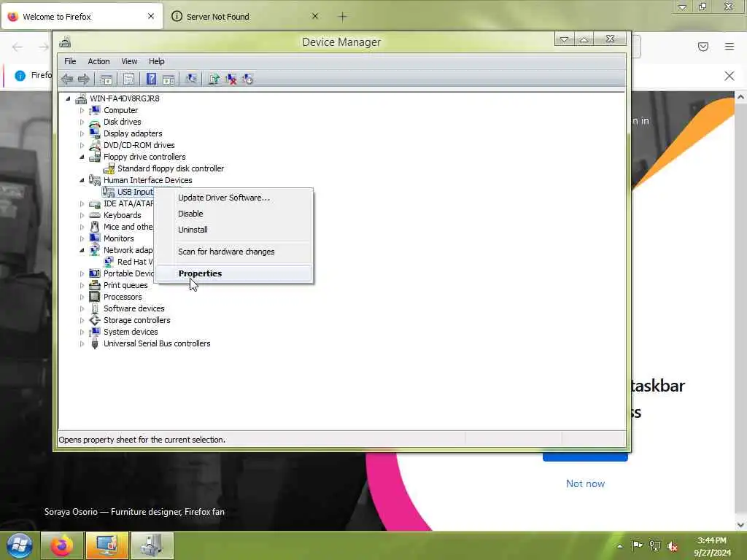Click the Uninstall device toolbar icon with red X
Viewport: 747px width, 560px height.
click(231, 79)
